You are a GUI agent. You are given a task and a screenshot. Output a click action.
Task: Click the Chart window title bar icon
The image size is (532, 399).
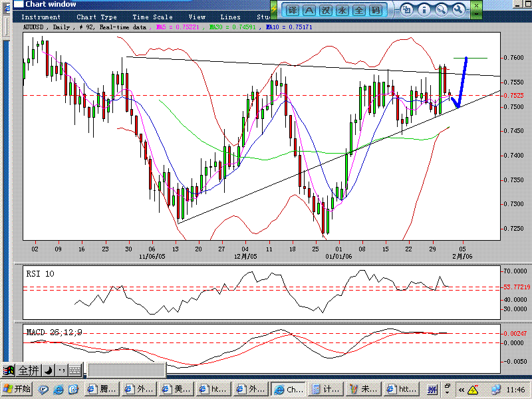pos(19,4)
